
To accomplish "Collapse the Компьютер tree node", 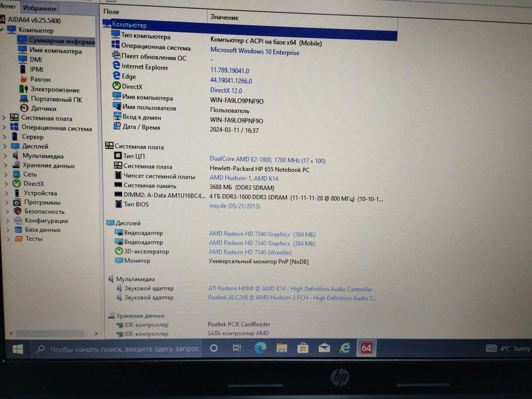I will (2, 29).
